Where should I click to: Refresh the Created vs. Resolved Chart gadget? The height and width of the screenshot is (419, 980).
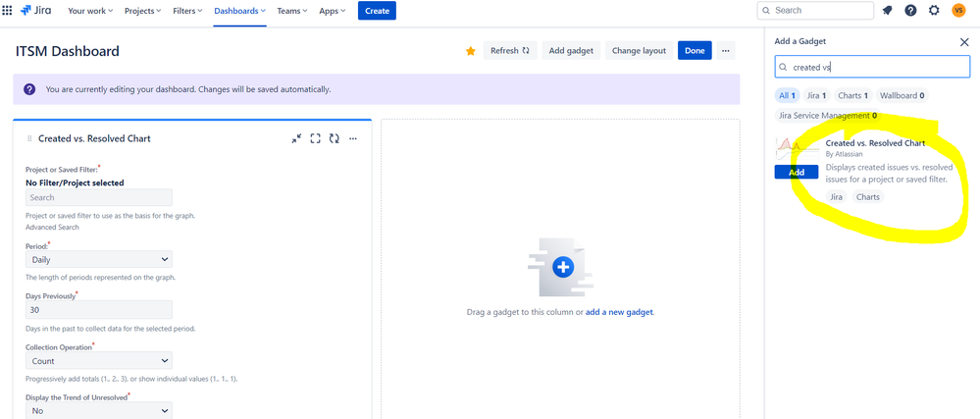(x=335, y=138)
